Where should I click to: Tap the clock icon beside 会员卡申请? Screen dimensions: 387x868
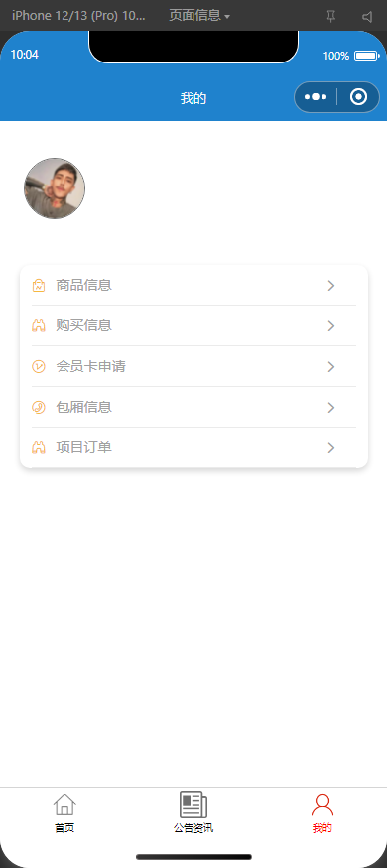tap(38, 366)
